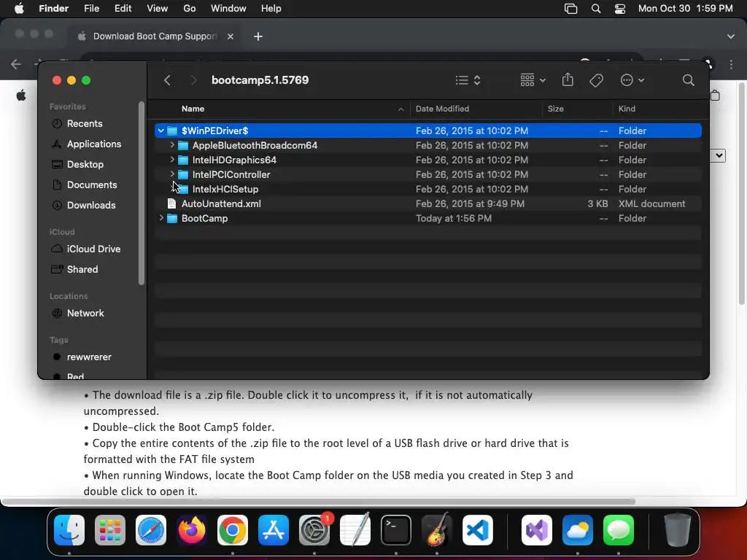The height and width of the screenshot is (560, 747).
Task: Select the BootCamp folder row
Action: pyautogui.click(x=427, y=218)
